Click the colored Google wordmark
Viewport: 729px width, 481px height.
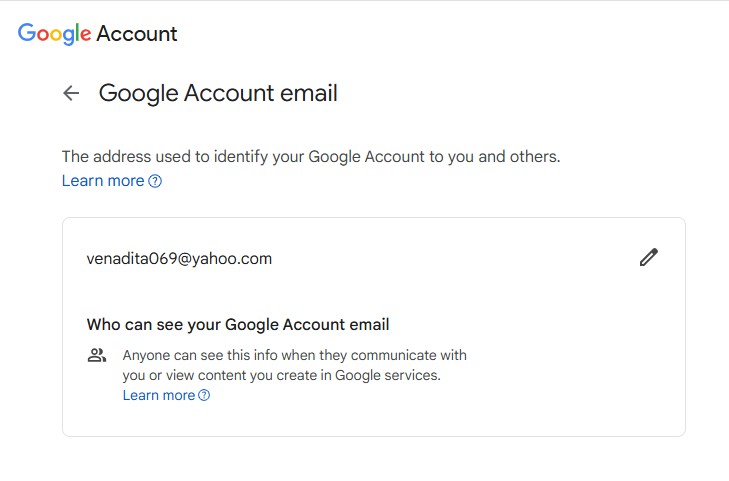[54, 34]
